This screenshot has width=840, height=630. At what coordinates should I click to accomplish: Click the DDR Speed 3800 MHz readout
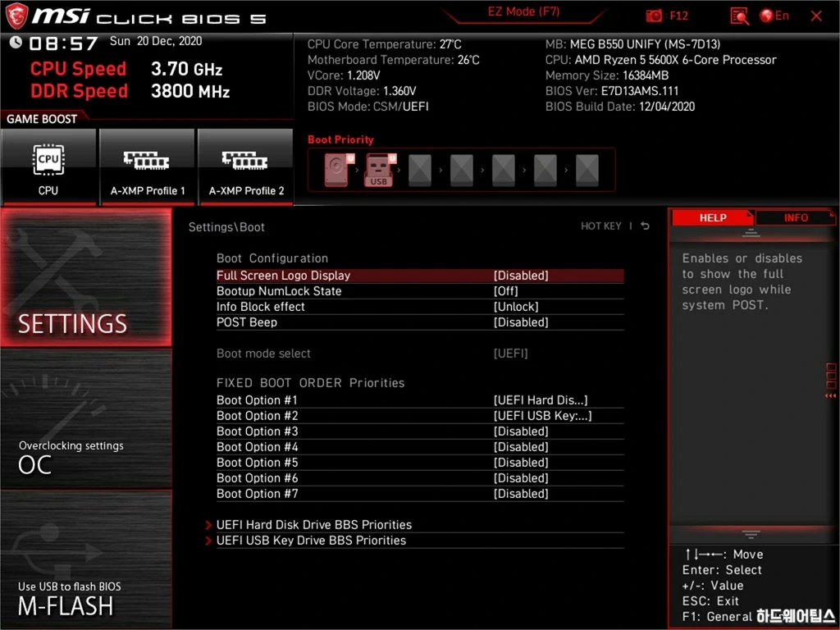[x=190, y=91]
